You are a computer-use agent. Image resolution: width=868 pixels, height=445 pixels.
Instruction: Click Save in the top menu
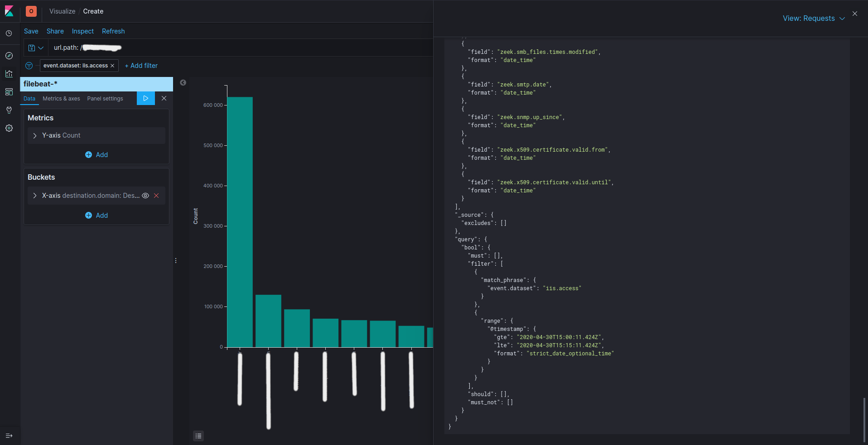(x=31, y=31)
